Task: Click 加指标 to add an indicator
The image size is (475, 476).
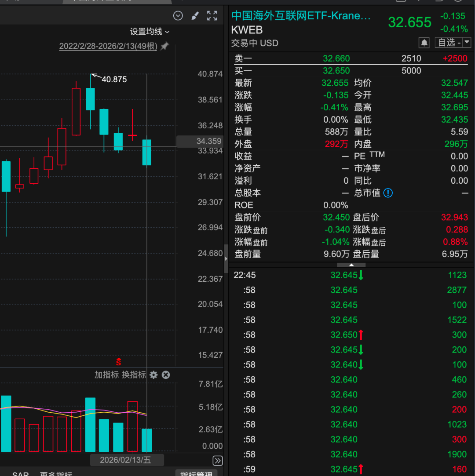Action: pyautogui.click(x=106, y=375)
